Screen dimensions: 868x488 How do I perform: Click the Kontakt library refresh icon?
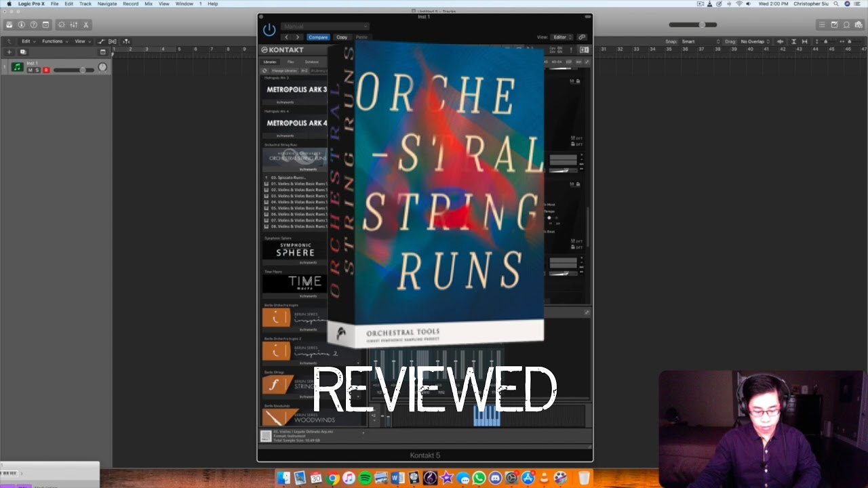pos(265,70)
